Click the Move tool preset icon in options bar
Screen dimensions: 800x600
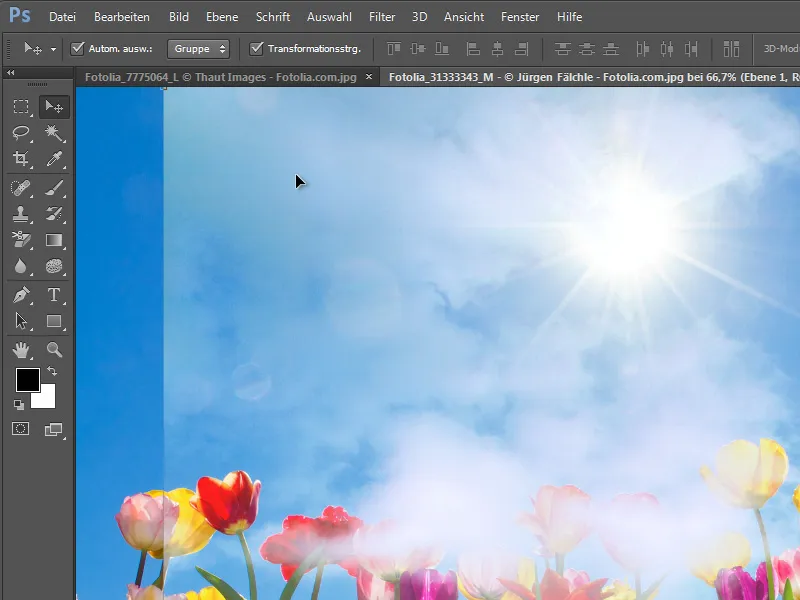33,48
